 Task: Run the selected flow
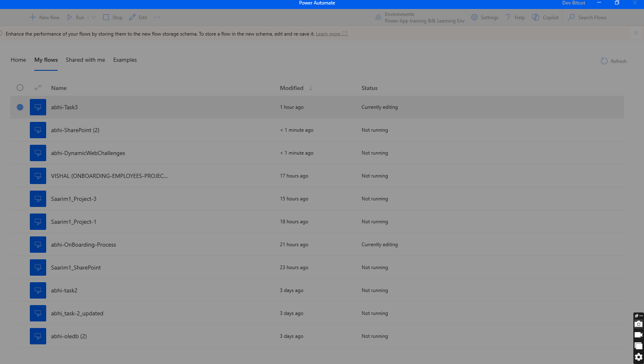pyautogui.click(x=76, y=17)
